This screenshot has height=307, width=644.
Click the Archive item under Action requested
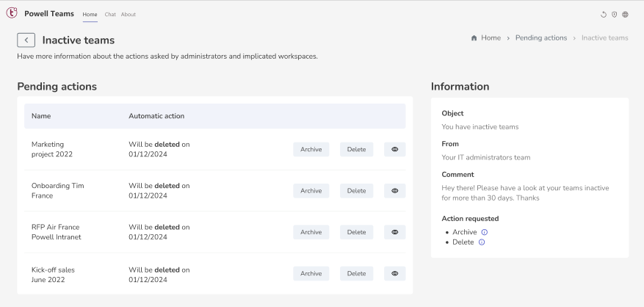point(465,232)
